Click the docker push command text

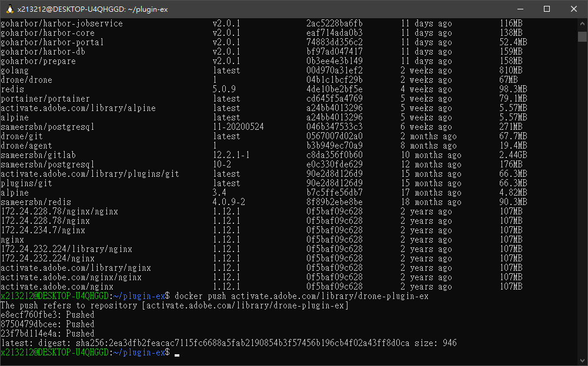[x=302, y=296]
